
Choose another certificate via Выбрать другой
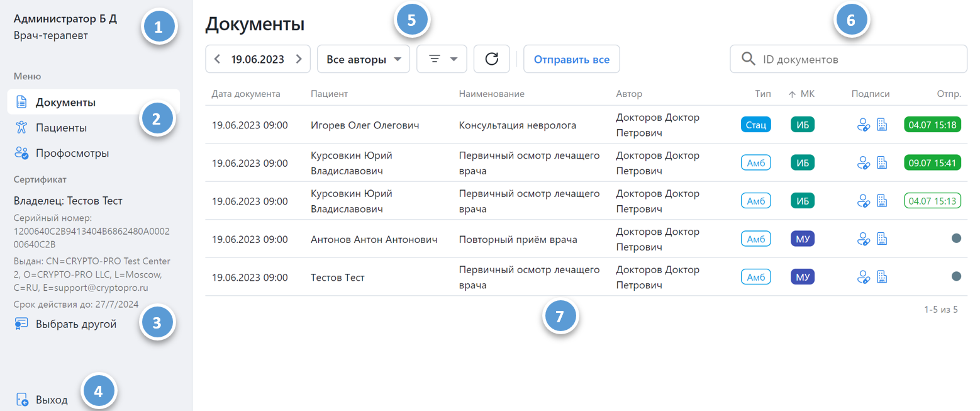[75, 324]
